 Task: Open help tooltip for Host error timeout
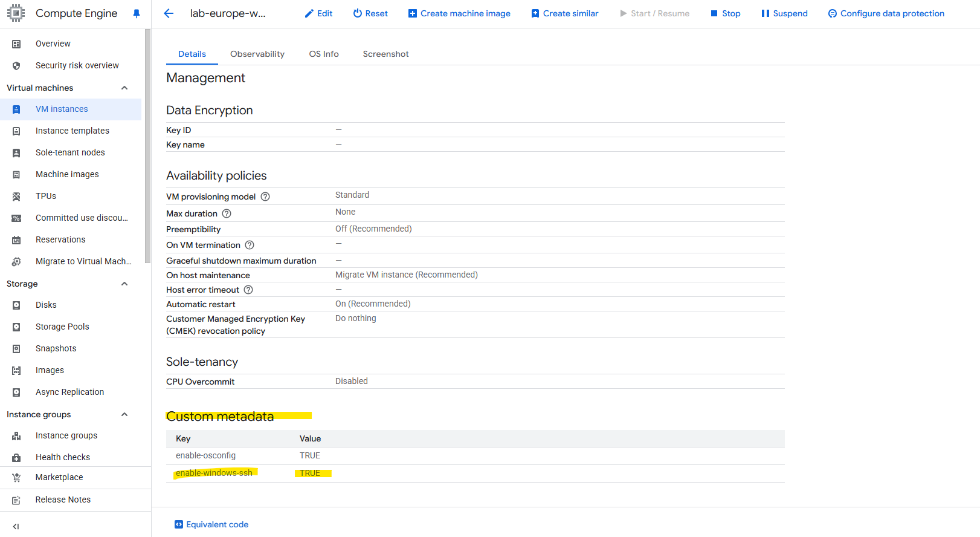pyautogui.click(x=248, y=290)
